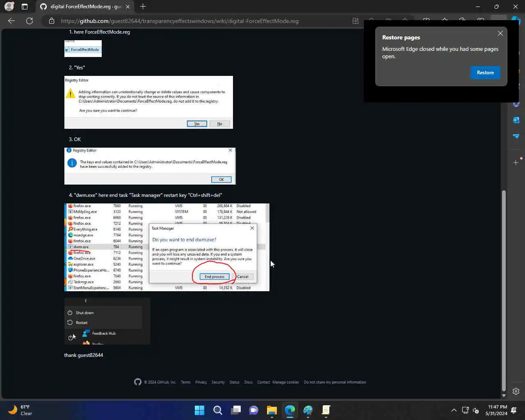Open File Explorer from taskbar
Viewport: 525px width, 420px height.
coord(272,410)
